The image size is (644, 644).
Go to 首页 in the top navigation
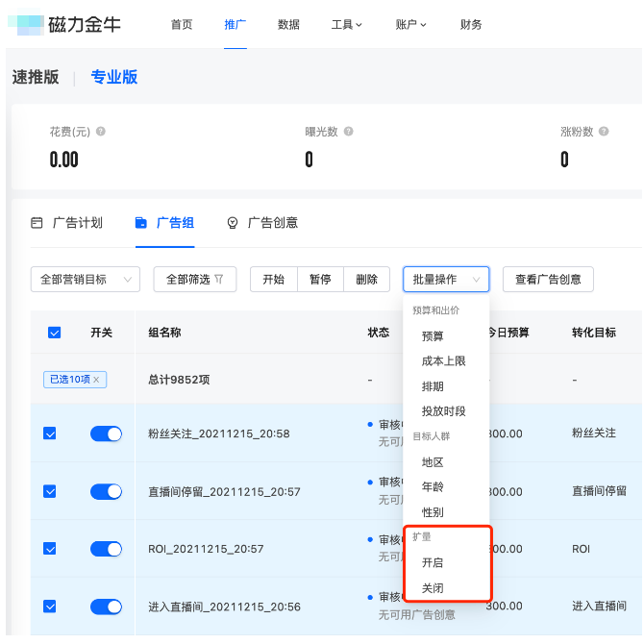(x=182, y=25)
